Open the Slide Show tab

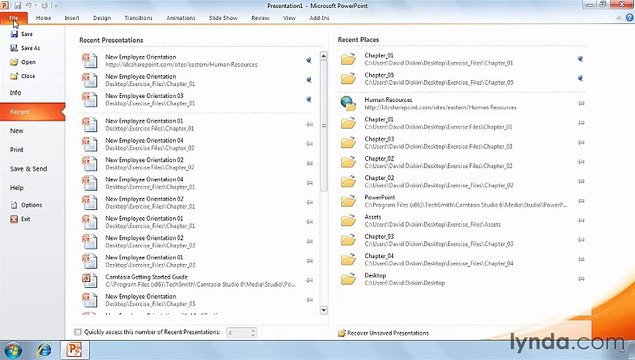tap(223, 18)
